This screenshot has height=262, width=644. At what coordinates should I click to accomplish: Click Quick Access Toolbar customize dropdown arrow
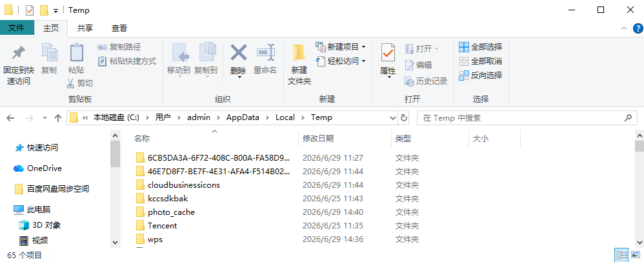(55, 10)
